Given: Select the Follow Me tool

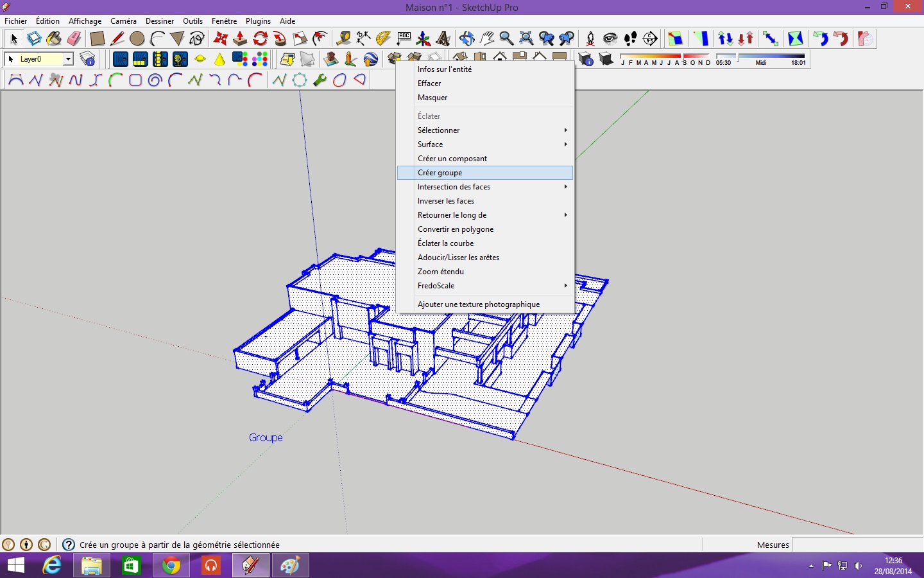Looking at the screenshot, I should pos(280,39).
